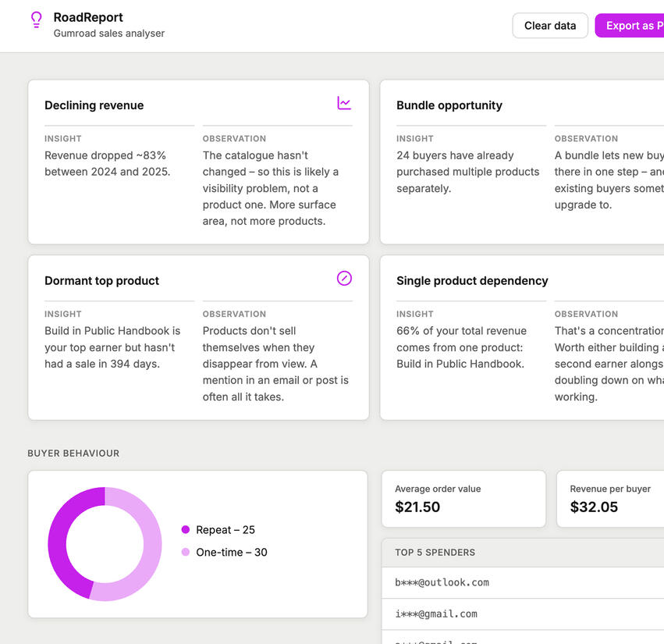Click the One-time legend light purple dot
The width and height of the screenshot is (664, 644).
click(186, 553)
